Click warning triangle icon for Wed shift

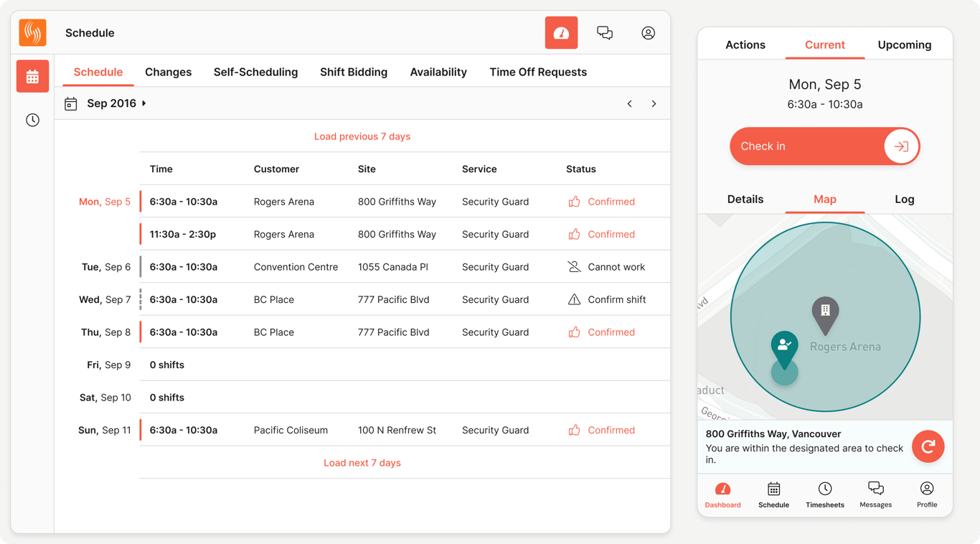tap(574, 299)
